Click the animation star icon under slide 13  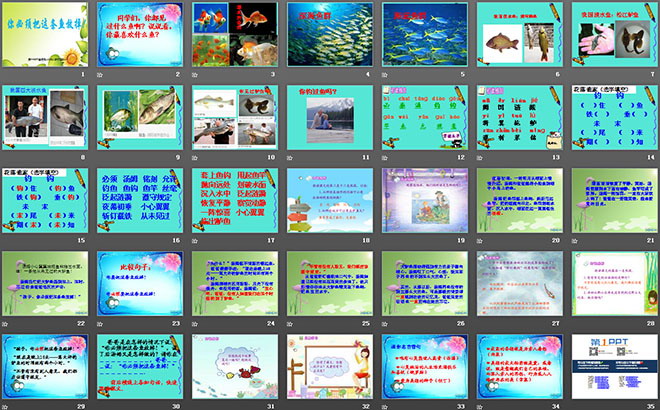coord(479,158)
